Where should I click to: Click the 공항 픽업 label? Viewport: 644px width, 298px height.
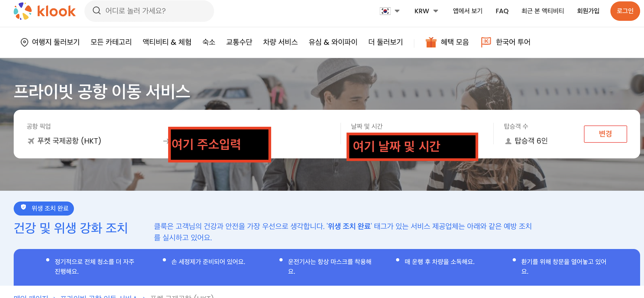tap(39, 126)
